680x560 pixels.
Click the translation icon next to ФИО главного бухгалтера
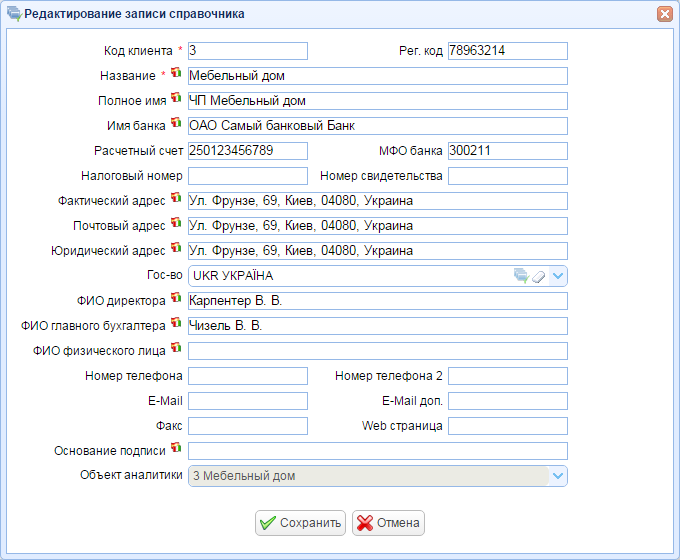(x=176, y=323)
